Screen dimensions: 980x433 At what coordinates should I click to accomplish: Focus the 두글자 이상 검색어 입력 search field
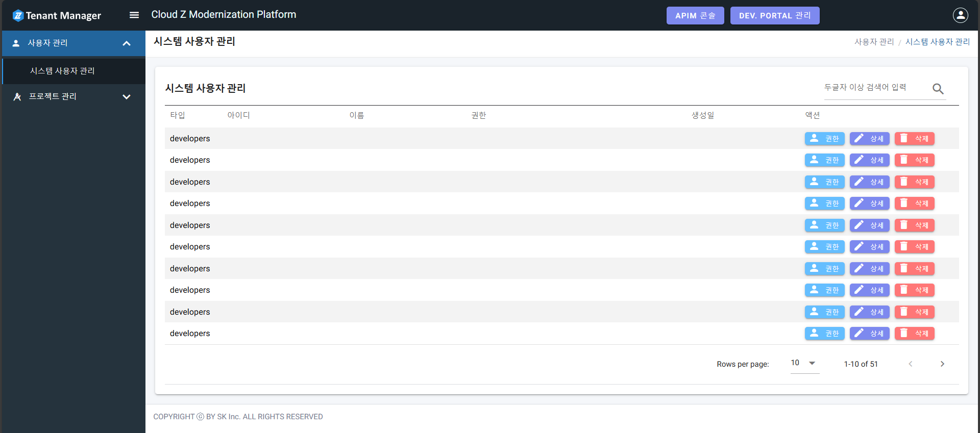pos(875,88)
